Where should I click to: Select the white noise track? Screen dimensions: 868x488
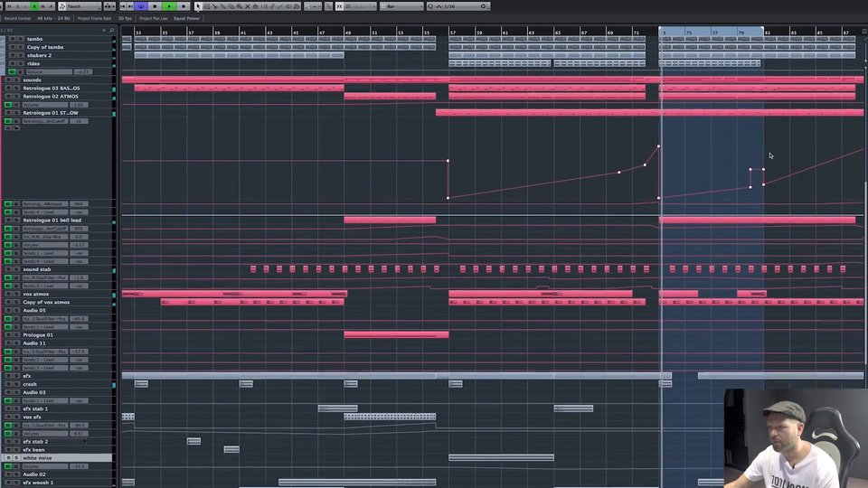37,458
